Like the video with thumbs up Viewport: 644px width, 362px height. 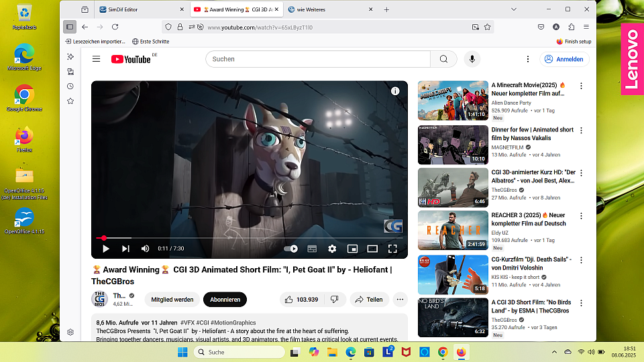tap(303, 300)
